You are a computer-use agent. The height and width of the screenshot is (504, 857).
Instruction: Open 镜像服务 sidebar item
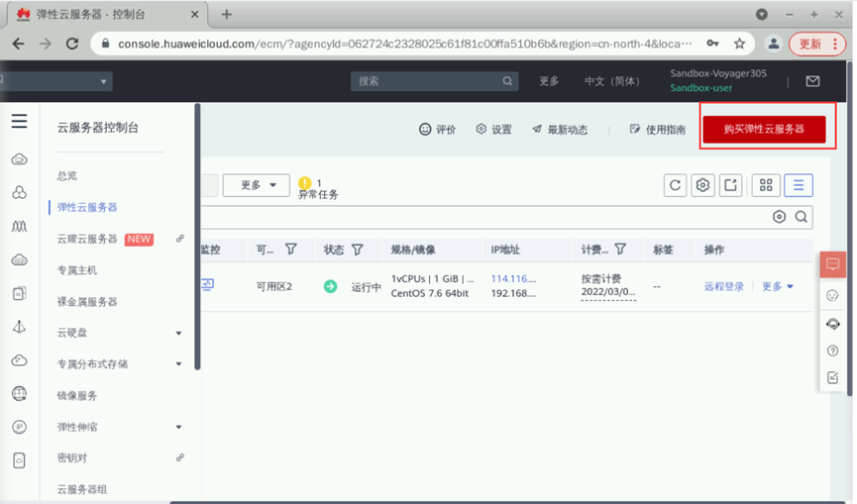[x=77, y=396]
